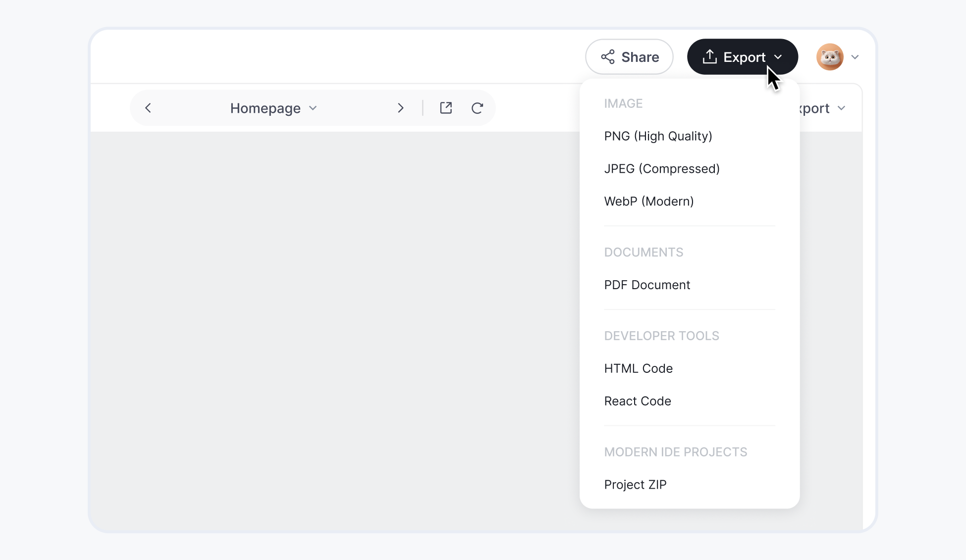This screenshot has height=560, width=966.
Task: Go to next page arrow
Action: point(400,108)
